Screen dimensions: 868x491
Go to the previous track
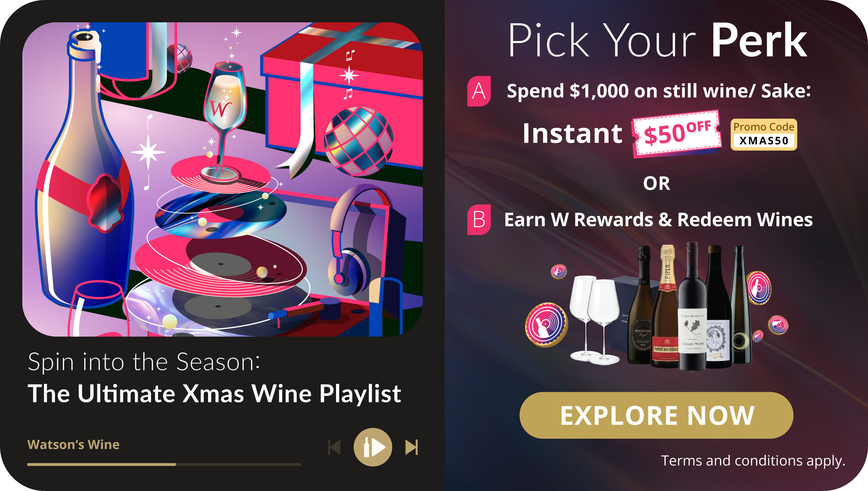334,447
